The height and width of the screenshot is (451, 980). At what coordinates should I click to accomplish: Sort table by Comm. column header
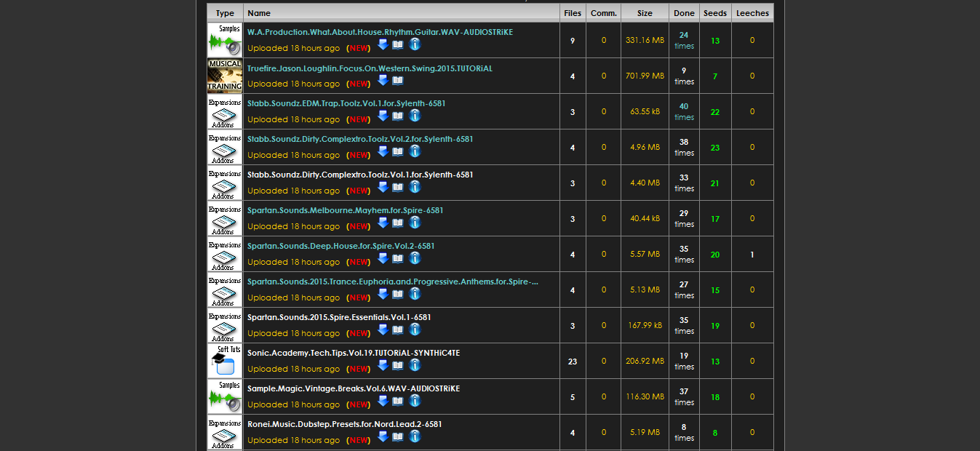(603, 13)
